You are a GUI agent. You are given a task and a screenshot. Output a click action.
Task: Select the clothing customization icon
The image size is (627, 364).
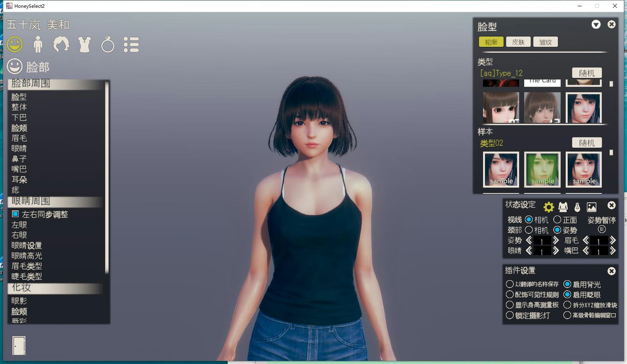click(x=84, y=45)
